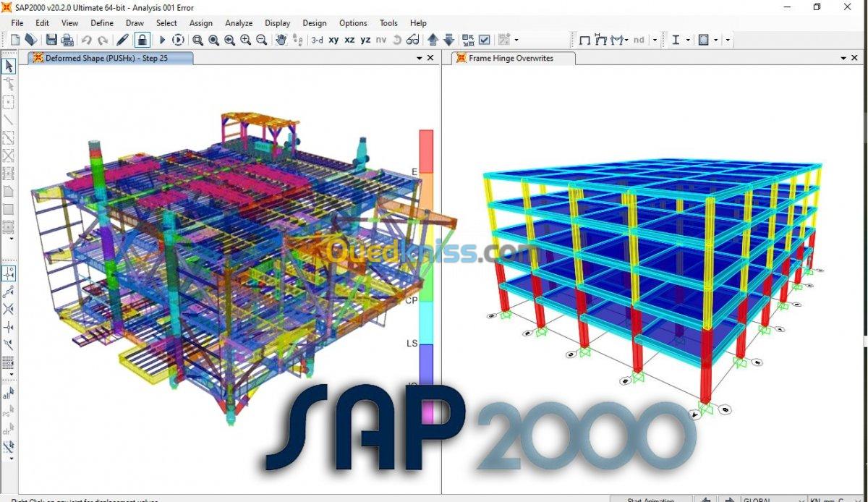Open the Analyze menu

[239, 23]
